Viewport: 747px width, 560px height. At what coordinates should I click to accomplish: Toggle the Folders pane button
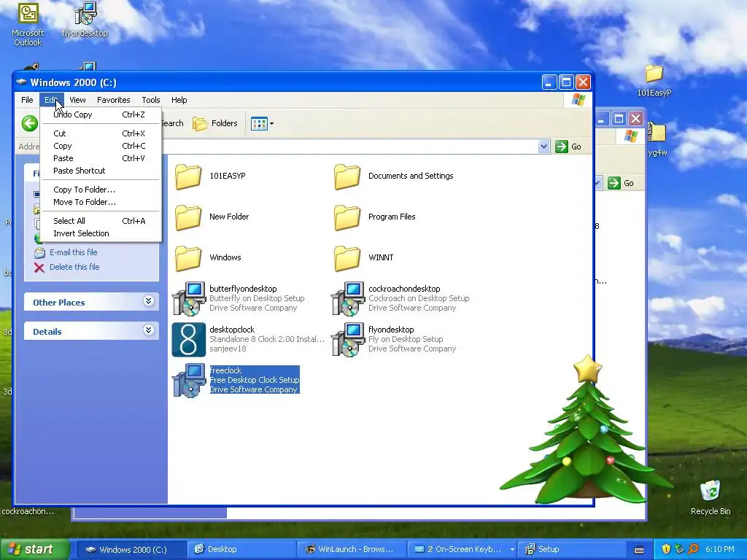[215, 124]
